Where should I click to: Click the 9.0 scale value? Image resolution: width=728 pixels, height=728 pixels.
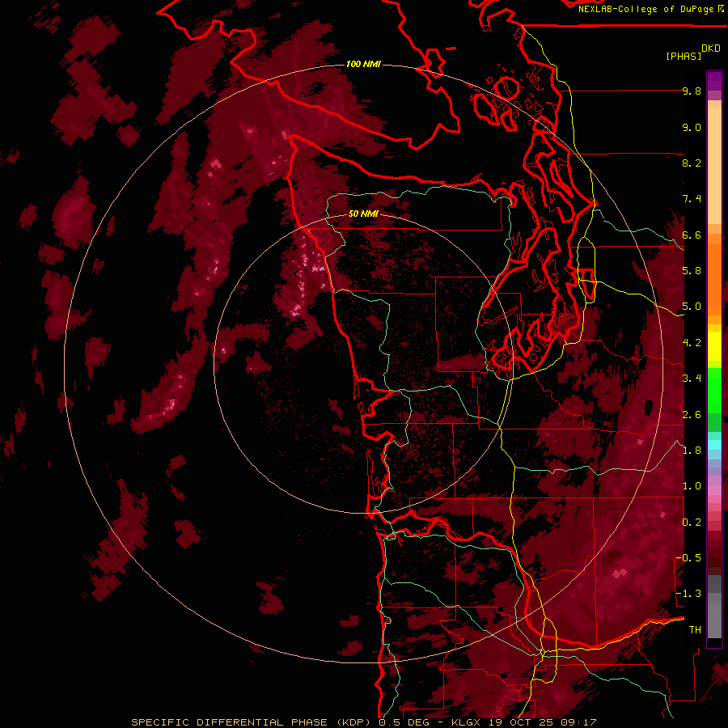(692, 128)
